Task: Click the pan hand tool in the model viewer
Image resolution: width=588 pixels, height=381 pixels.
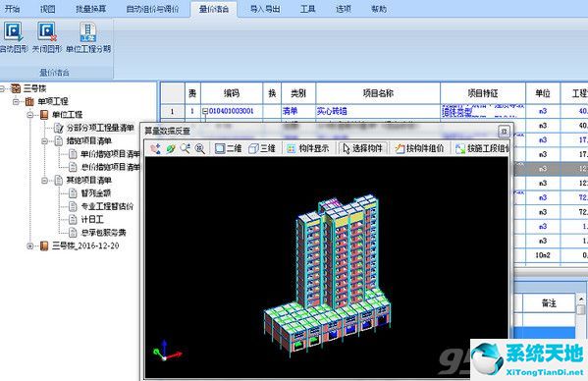Action: coord(156,148)
